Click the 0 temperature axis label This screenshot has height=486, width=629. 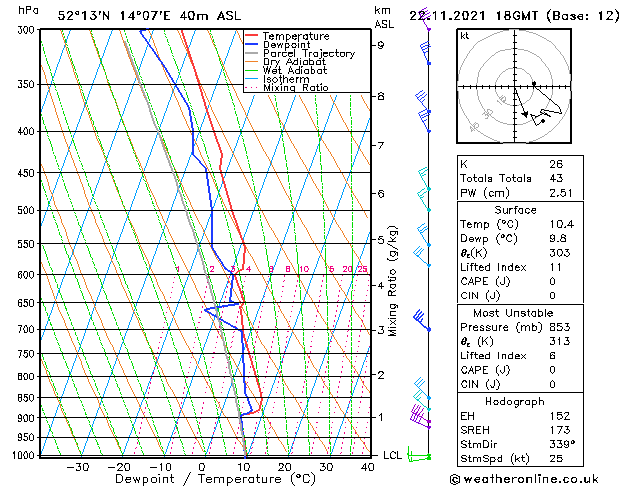(202, 467)
